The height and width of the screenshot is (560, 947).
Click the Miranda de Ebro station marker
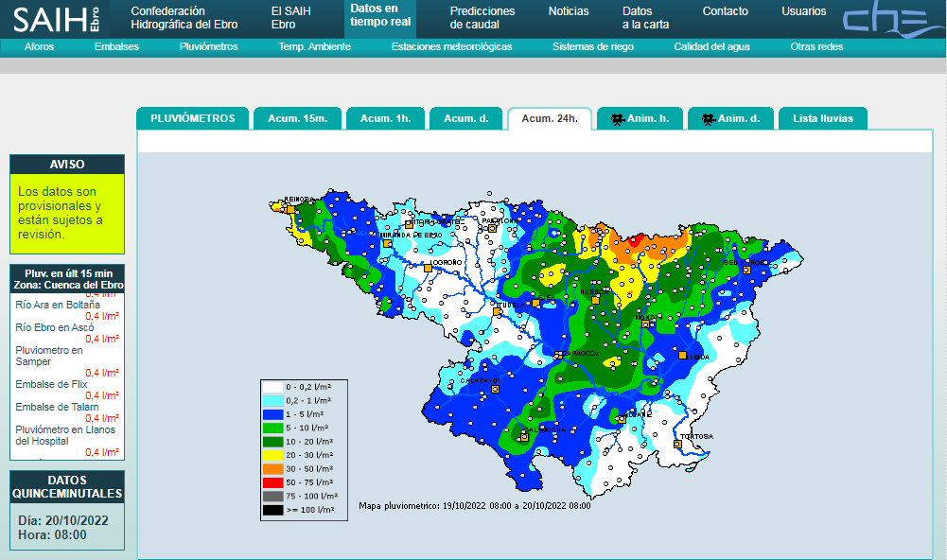(387, 243)
